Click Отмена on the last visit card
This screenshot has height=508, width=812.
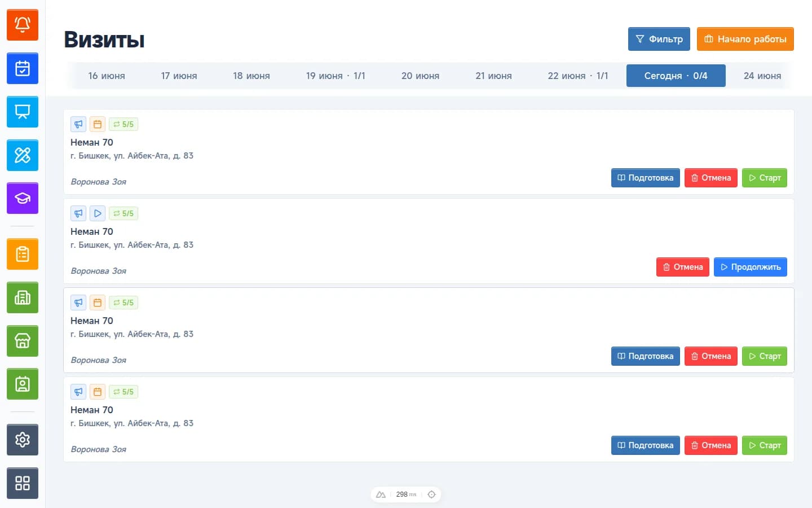[x=711, y=445]
